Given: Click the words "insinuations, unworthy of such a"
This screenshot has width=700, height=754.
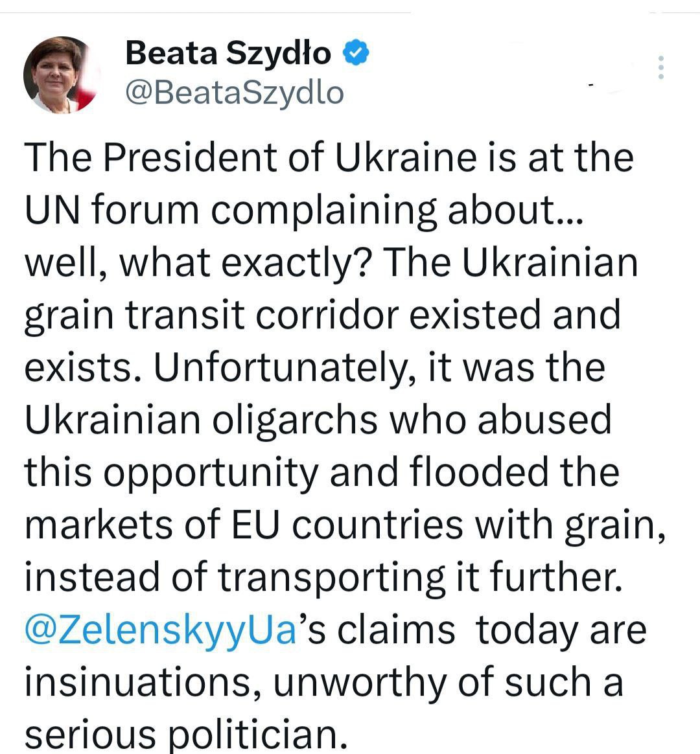Looking at the screenshot, I should (324, 683).
